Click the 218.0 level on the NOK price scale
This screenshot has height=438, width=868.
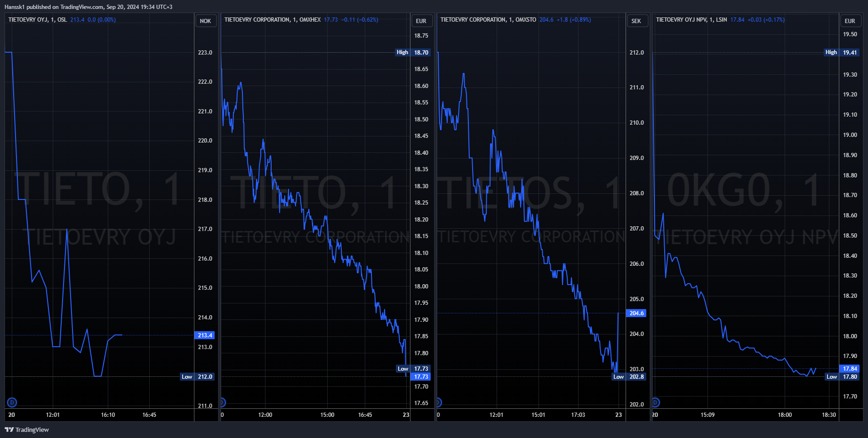pos(205,200)
